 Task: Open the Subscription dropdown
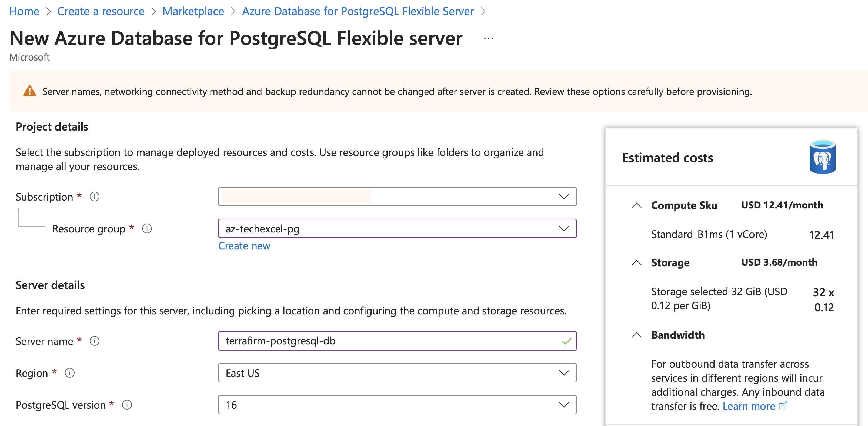tap(397, 197)
